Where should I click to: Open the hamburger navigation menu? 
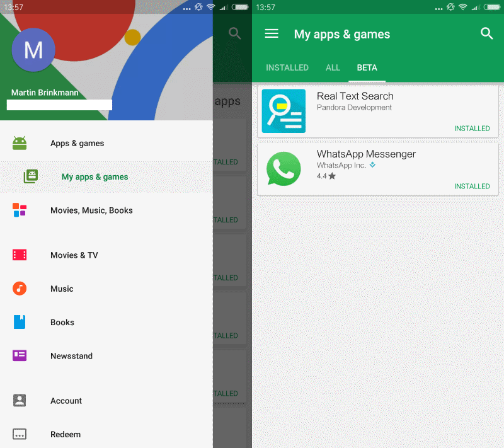coord(272,34)
